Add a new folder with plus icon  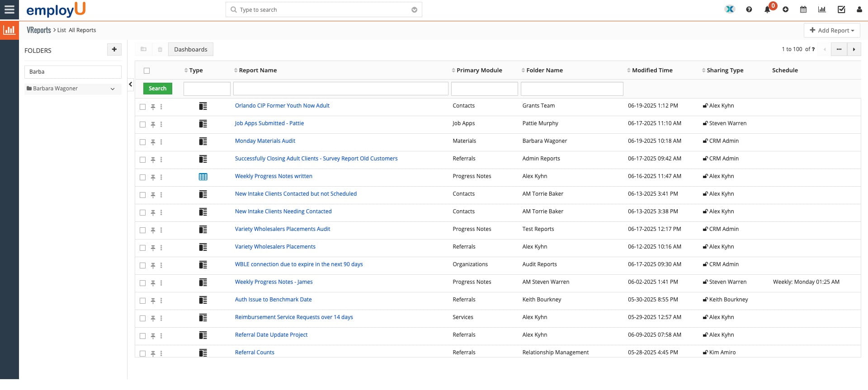click(114, 50)
